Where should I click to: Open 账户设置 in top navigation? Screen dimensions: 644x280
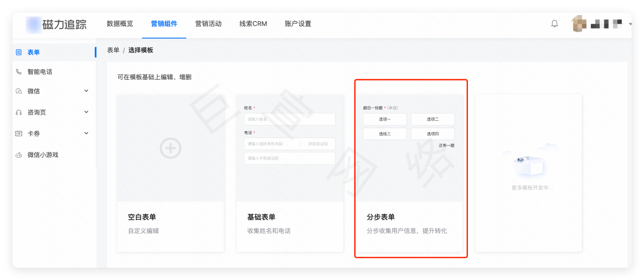pyautogui.click(x=298, y=24)
